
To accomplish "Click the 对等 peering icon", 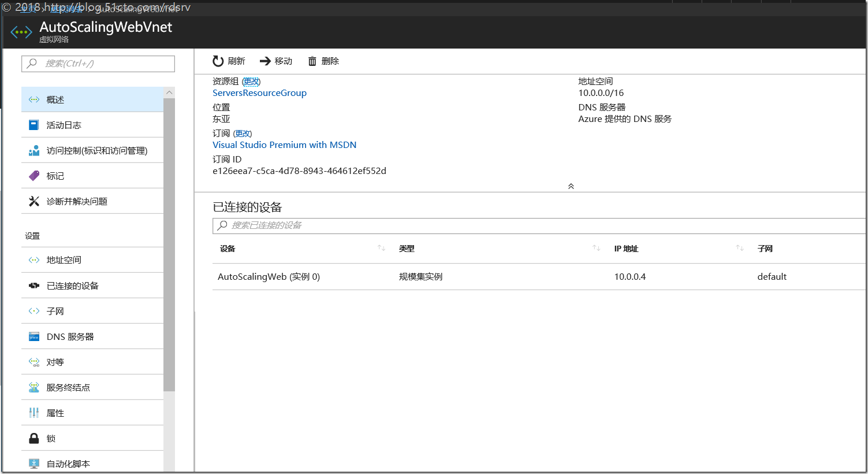I will 34,362.
